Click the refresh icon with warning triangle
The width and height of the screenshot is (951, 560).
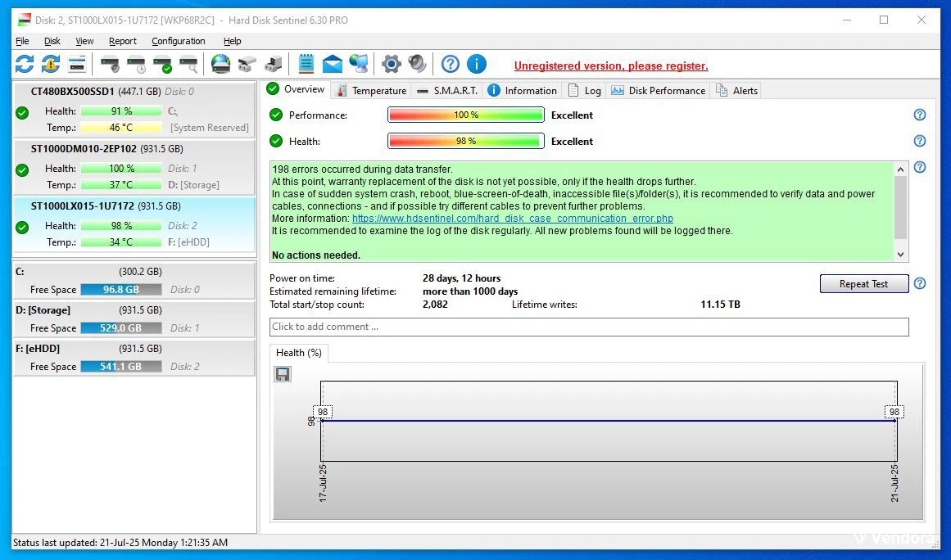(x=50, y=64)
